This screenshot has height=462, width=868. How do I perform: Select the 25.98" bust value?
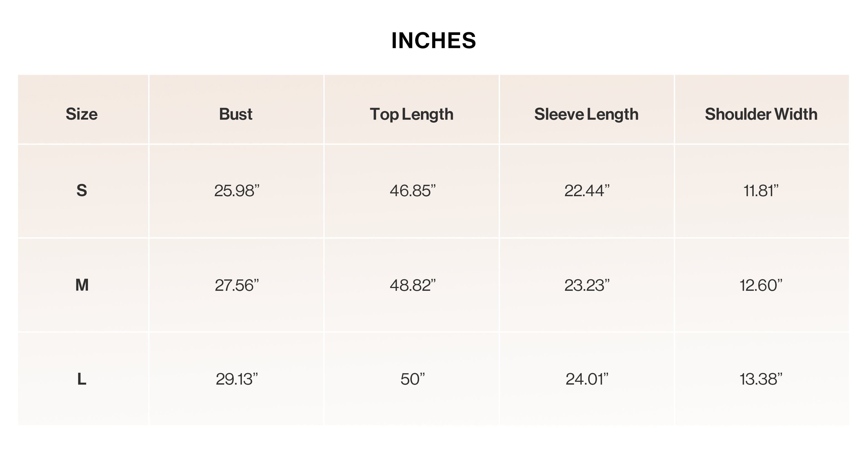(x=237, y=191)
